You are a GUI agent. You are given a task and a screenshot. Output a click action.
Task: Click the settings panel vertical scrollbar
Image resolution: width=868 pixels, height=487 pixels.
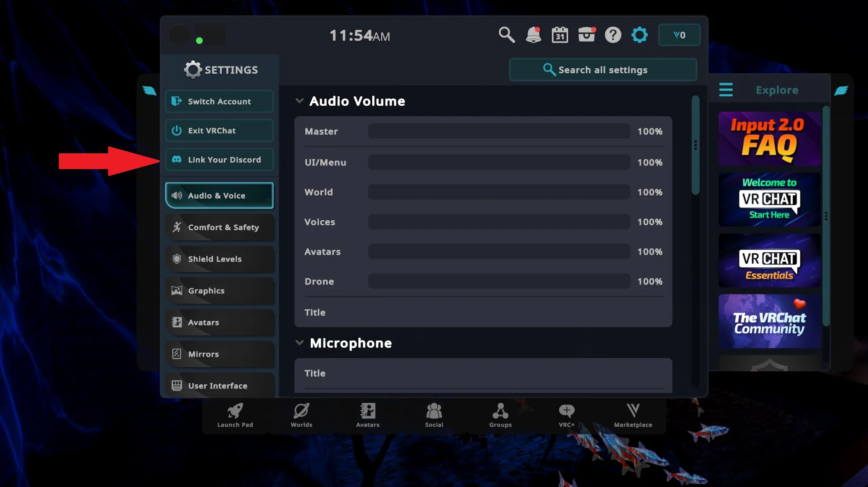coord(695,145)
